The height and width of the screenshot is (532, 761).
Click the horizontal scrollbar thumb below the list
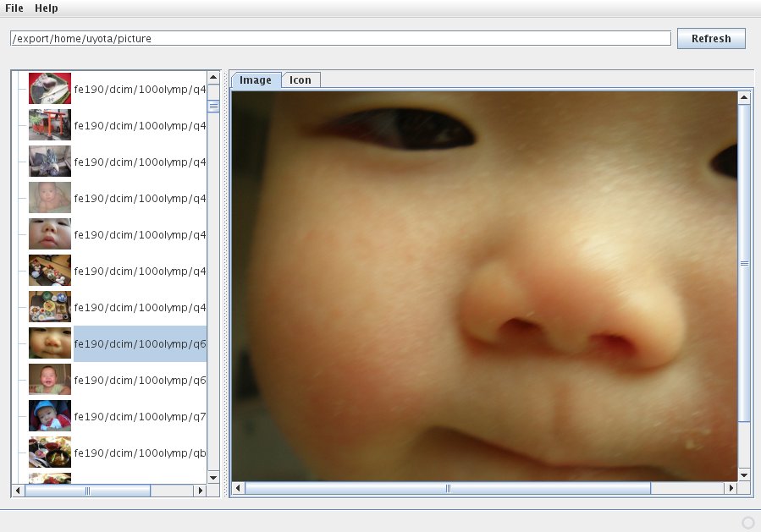click(88, 491)
